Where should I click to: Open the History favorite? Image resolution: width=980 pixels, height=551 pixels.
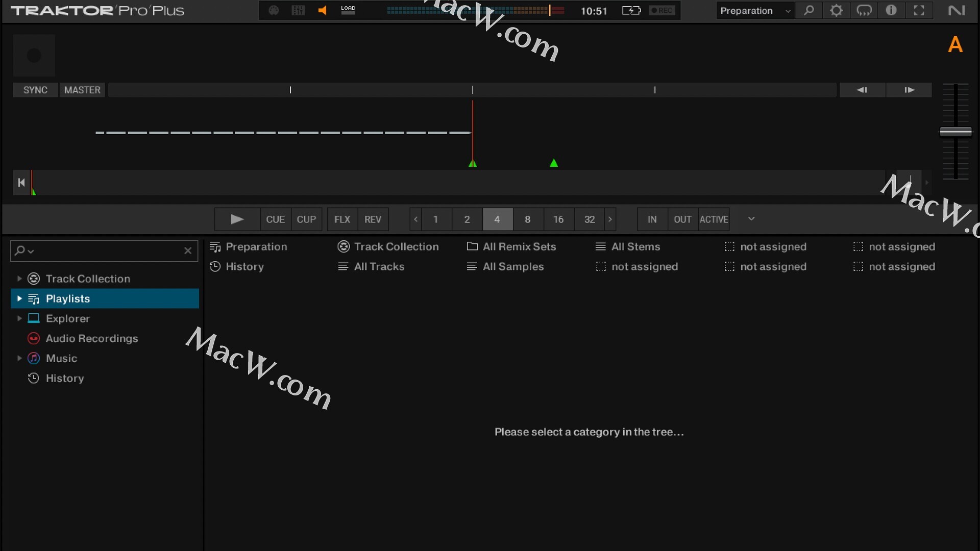(x=237, y=266)
